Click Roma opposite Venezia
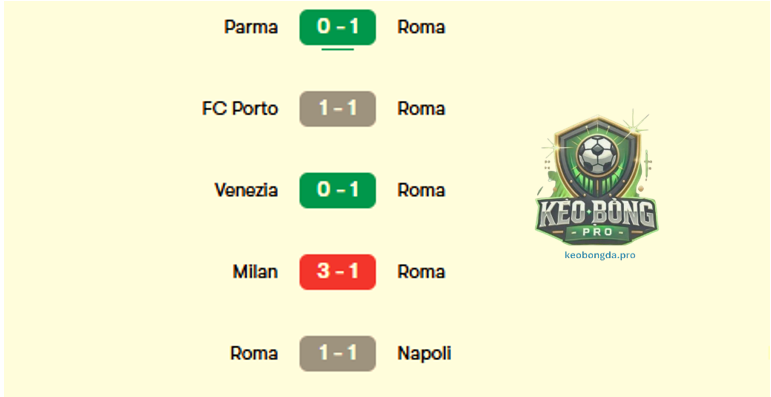 pyautogui.click(x=421, y=190)
